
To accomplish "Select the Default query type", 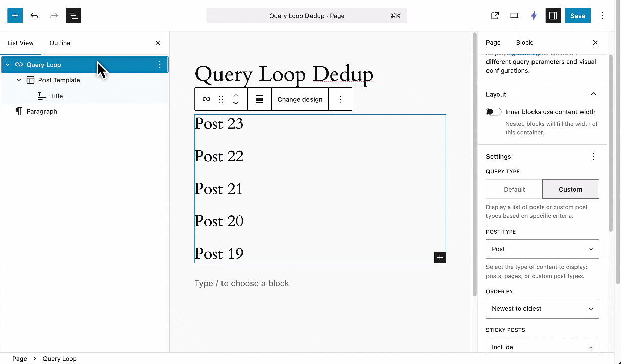I will tap(514, 189).
